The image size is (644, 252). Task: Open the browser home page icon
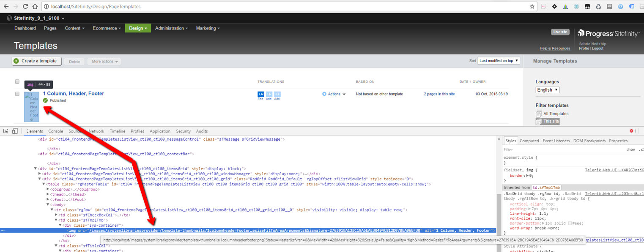click(35, 6)
